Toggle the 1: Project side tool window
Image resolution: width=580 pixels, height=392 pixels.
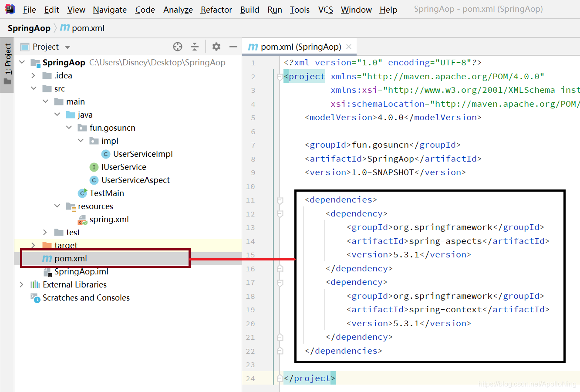(x=7, y=65)
